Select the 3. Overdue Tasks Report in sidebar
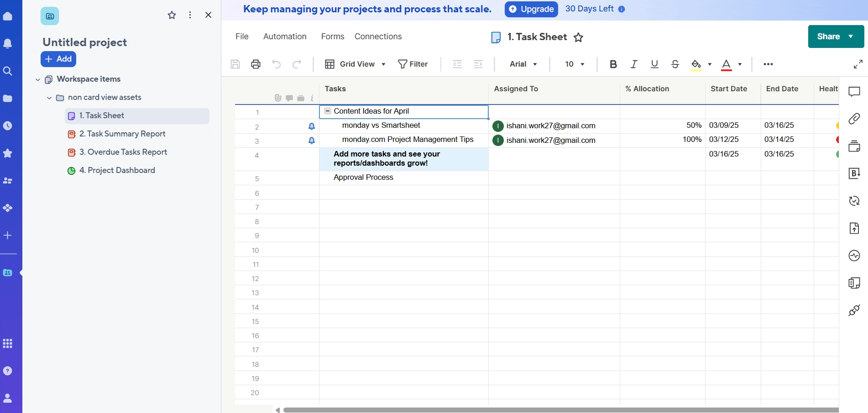The image size is (868, 413). pyautogui.click(x=123, y=152)
